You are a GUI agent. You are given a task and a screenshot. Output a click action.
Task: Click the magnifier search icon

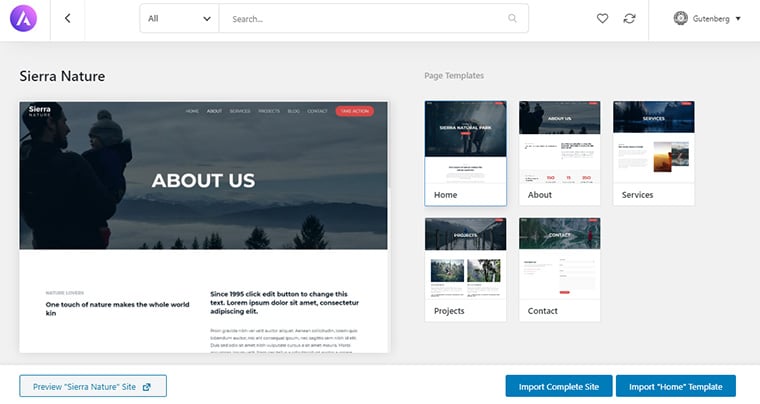512,18
